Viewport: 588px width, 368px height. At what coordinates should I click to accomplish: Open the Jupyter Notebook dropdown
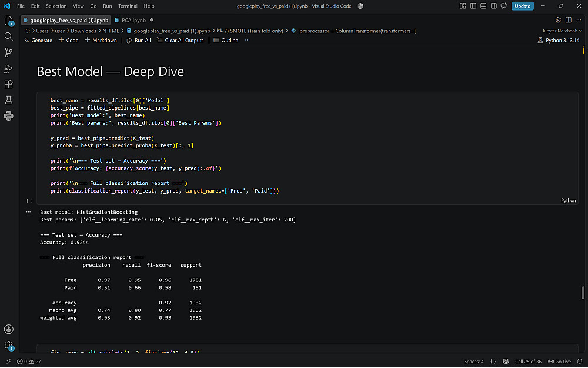click(x=562, y=31)
